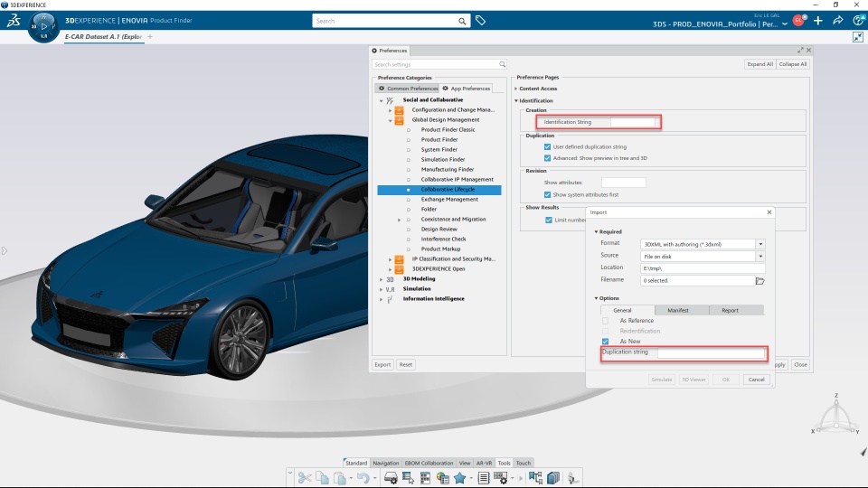
Task: Click the Filename browse folder icon
Action: (x=760, y=280)
